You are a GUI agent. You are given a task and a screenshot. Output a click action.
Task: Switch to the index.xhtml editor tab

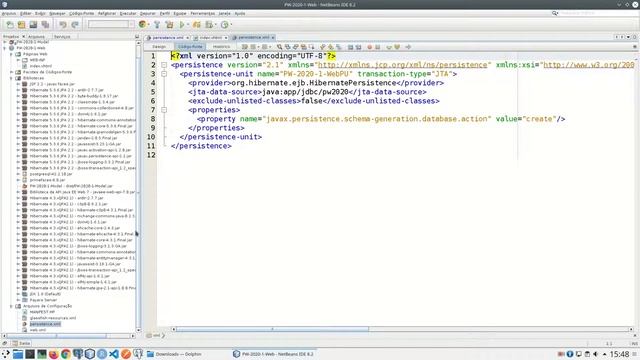point(211,38)
